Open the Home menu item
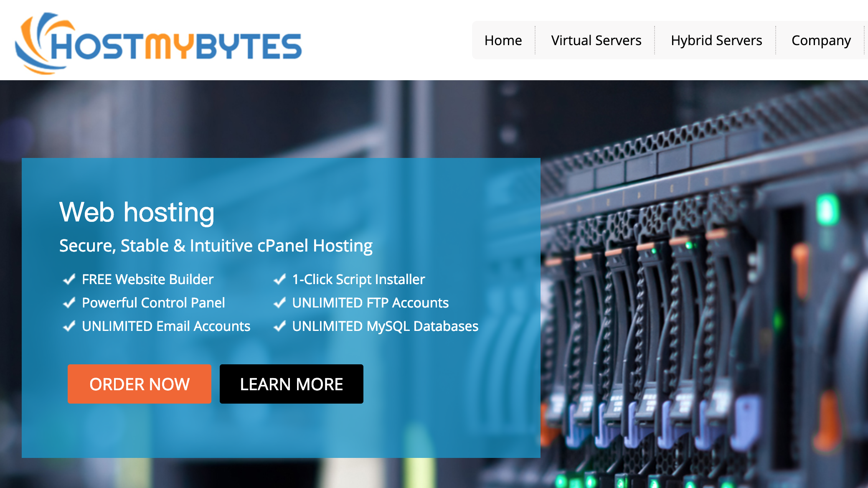 coord(503,41)
